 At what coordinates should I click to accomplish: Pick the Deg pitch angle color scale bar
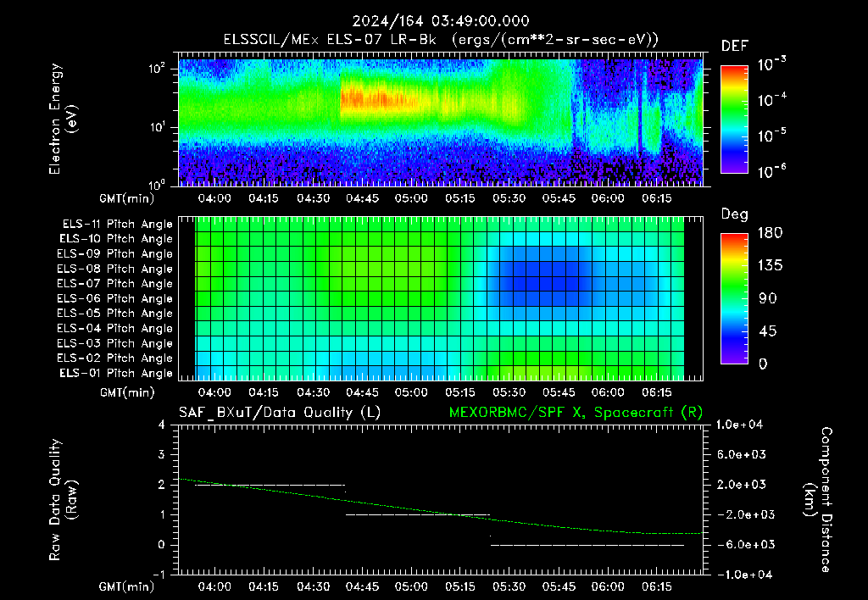tap(734, 298)
